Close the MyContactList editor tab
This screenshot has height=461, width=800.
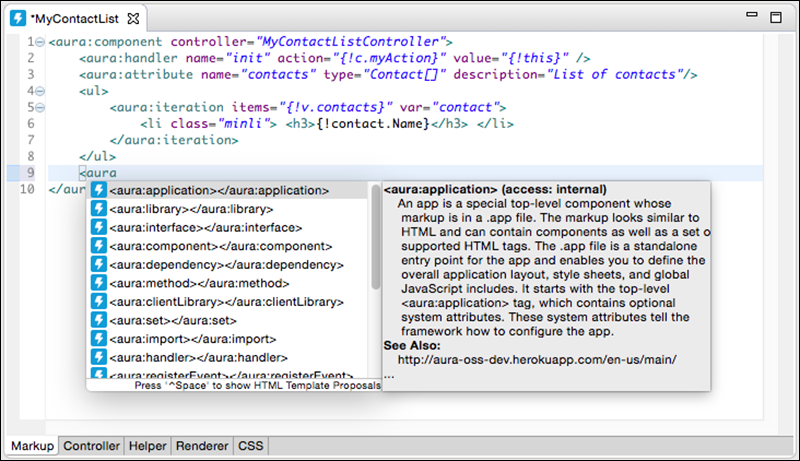133,19
